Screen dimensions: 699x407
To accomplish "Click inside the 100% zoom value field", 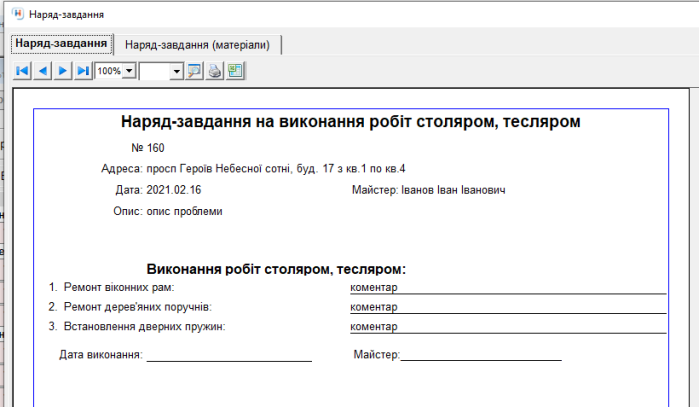I will [x=108, y=71].
